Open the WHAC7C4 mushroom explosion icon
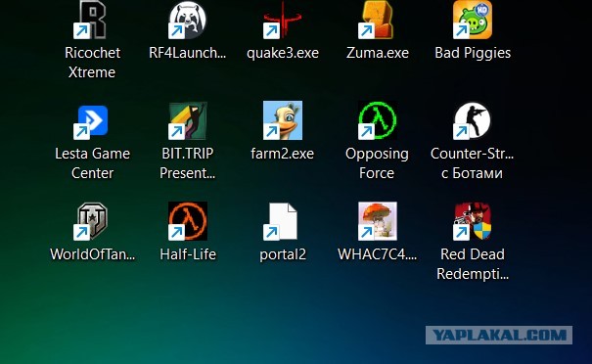The width and height of the screenshot is (592, 364). point(378,221)
